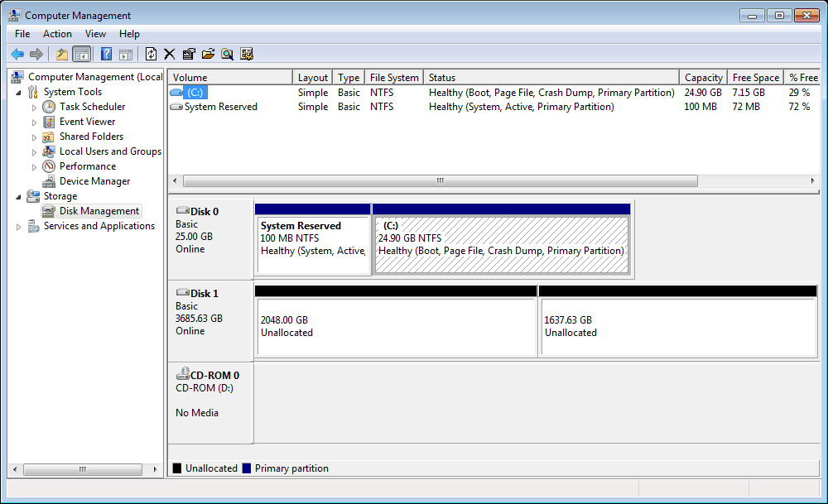This screenshot has height=504, width=828.
Task: Open the Action menu
Action: [57, 34]
